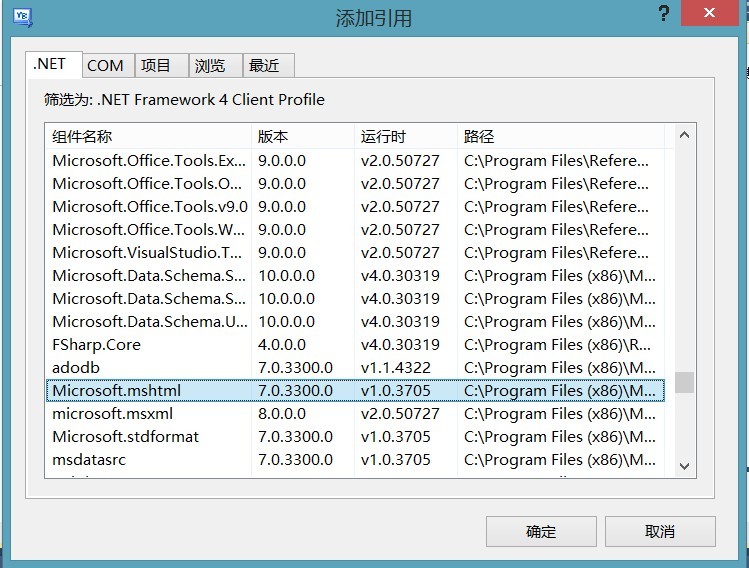The image size is (749, 568).
Task: Select the adodb component
Action: pyautogui.click(x=355, y=368)
